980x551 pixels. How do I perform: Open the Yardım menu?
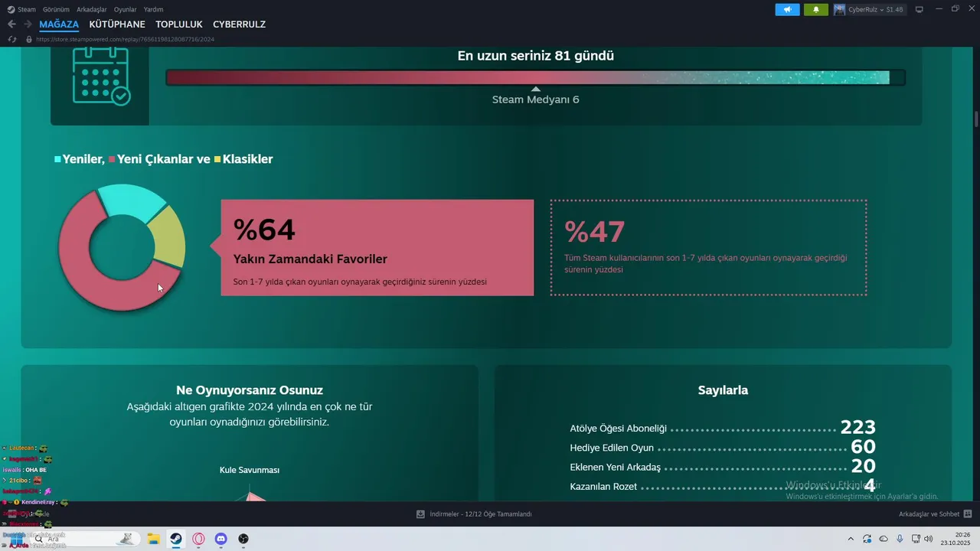point(154,9)
